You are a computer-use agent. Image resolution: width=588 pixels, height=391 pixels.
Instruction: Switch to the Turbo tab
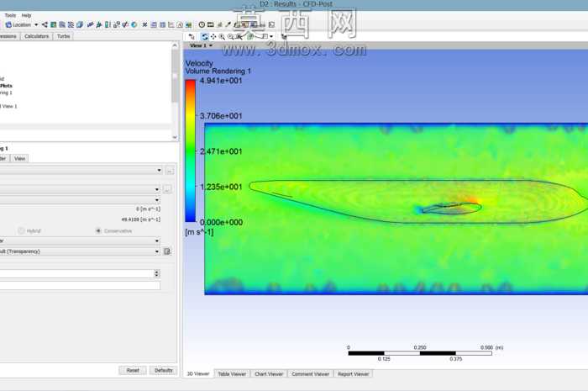pos(63,36)
